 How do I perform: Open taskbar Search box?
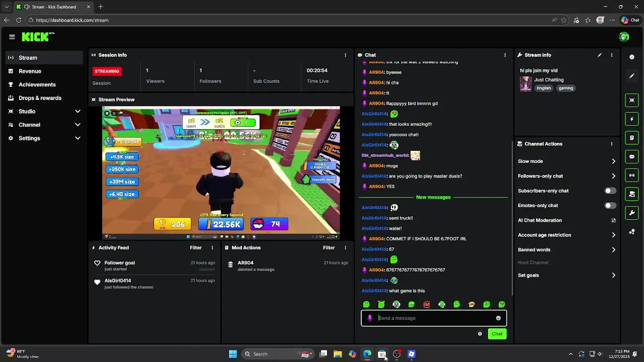pos(277,354)
